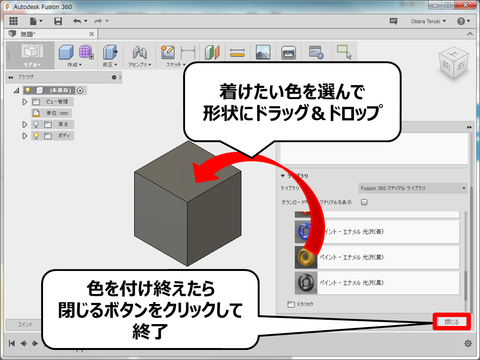480x360 pixels.
Task: Open the Fusion 360 material library dropdown
Action: [413, 188]
